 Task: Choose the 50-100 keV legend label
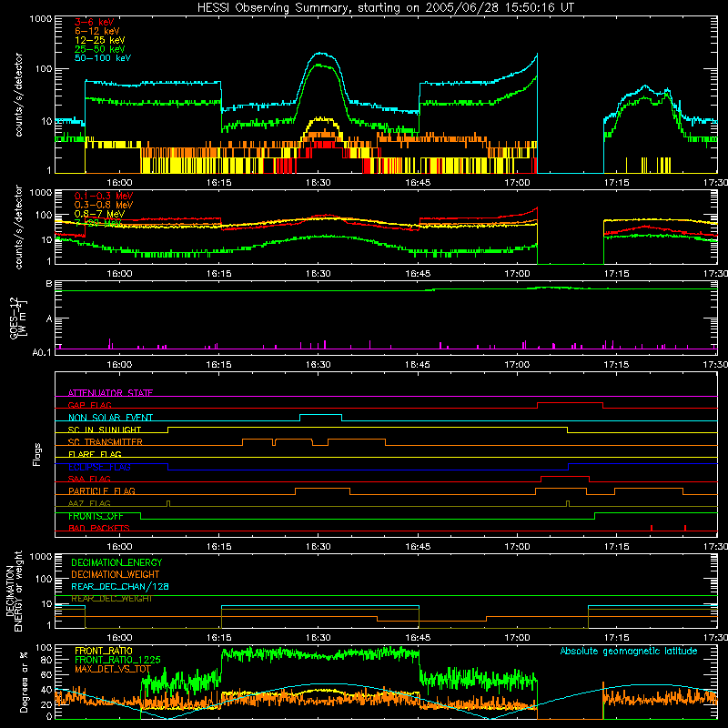coord(102,58)
